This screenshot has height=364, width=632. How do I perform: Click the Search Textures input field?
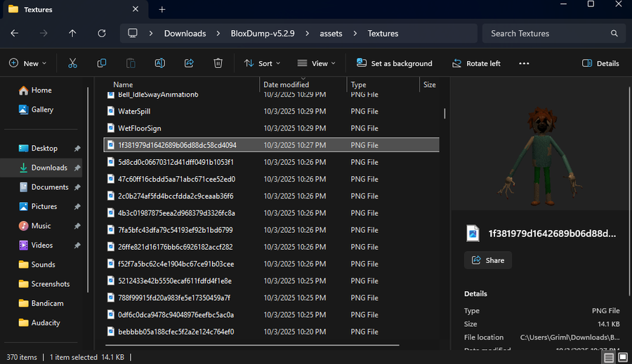548,33
